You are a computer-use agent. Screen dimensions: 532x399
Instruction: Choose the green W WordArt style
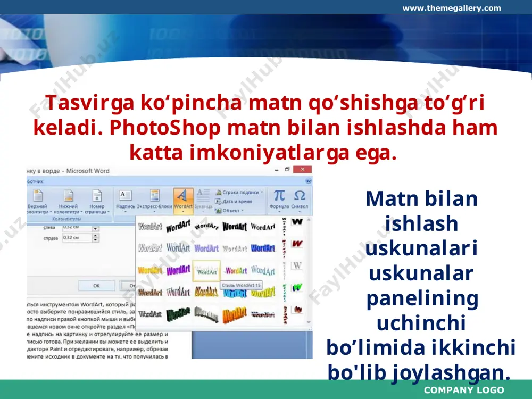tap(297, 288)
